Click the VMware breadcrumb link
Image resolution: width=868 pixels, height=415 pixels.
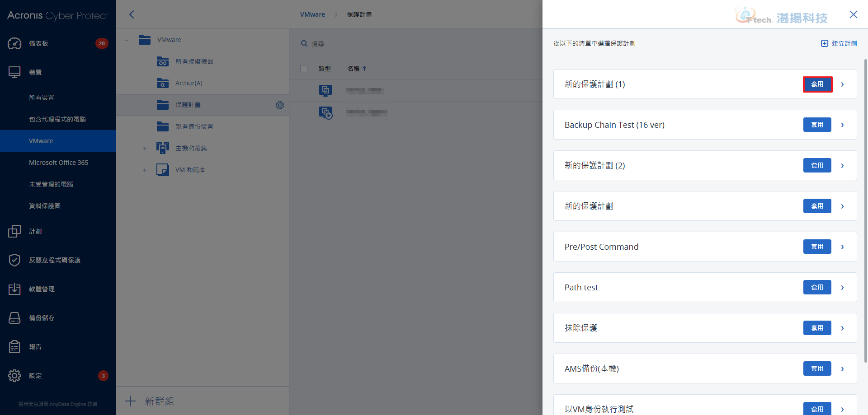(312, 14)
